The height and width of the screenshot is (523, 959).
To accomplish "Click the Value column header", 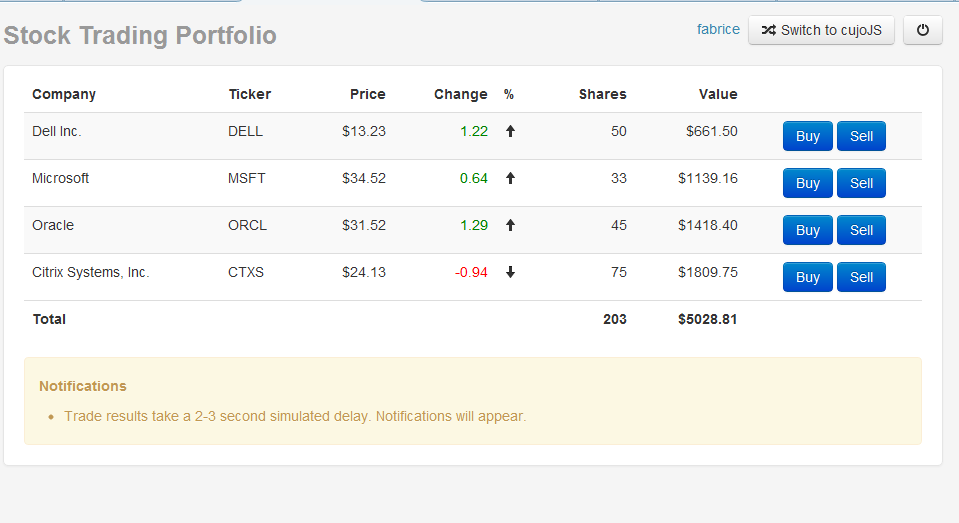I will point(718,94).
